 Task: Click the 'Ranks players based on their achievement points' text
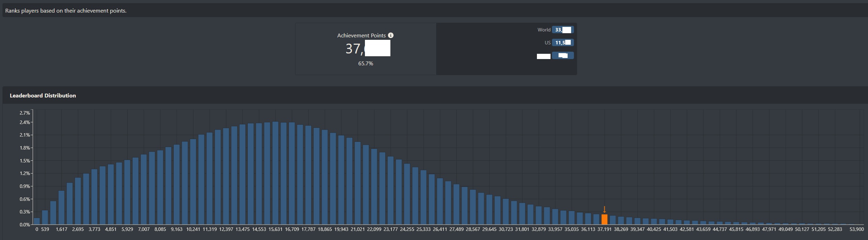click(66, 11)
